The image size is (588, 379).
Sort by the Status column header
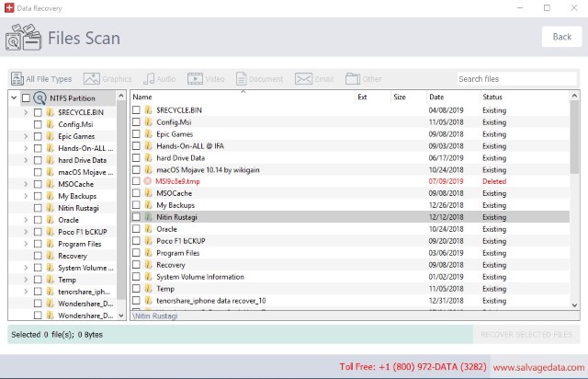pos(492,97)
